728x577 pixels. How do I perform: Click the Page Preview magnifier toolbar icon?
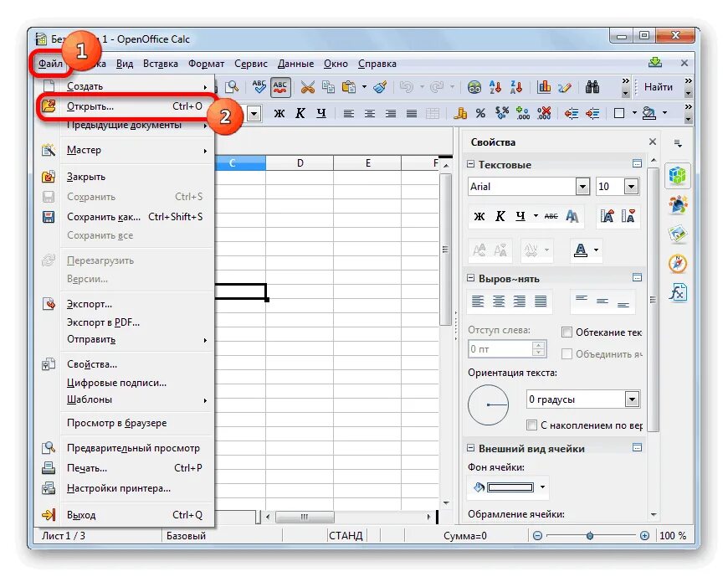(232, 87)
